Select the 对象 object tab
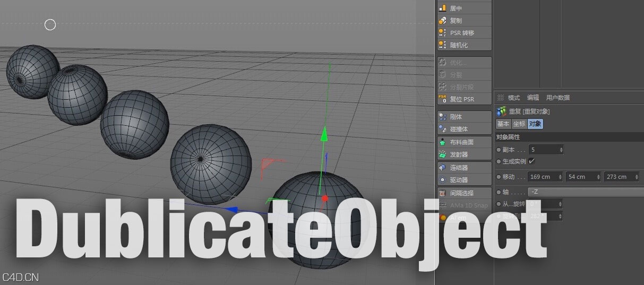The width and height of the screenshot is (644, 285). click(535, 124)
